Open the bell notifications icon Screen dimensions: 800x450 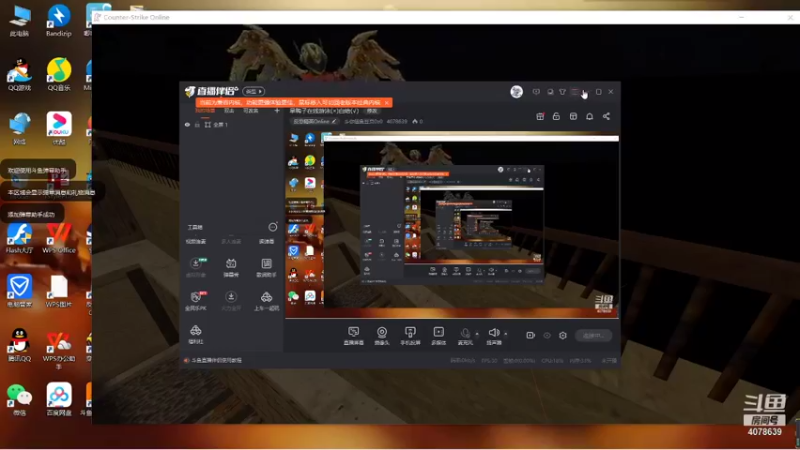point(589,116)
